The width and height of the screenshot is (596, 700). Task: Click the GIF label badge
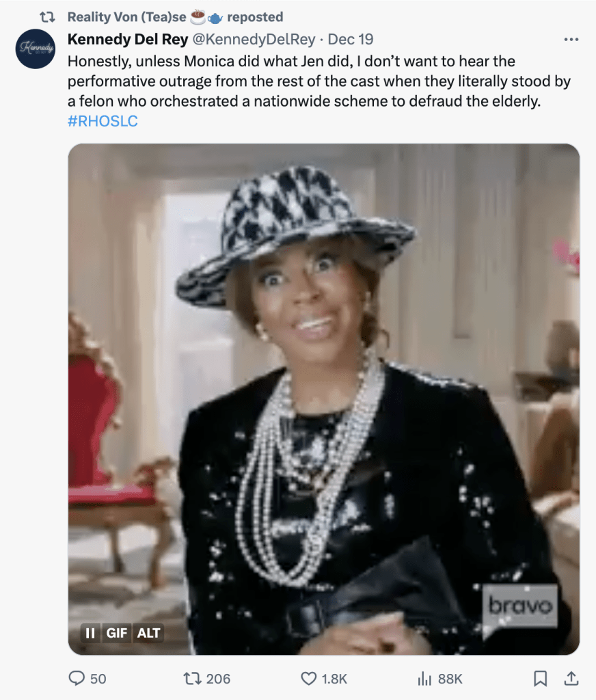click(116, 633)
